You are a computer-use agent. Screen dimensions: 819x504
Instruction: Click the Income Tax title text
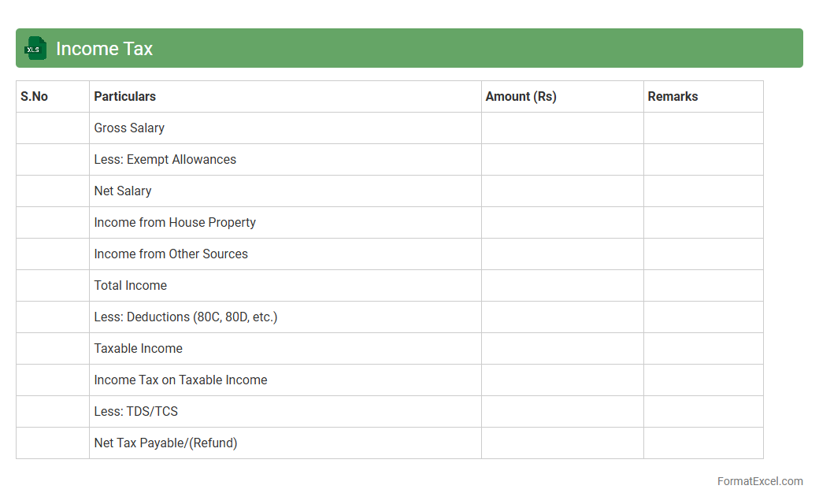104,49
